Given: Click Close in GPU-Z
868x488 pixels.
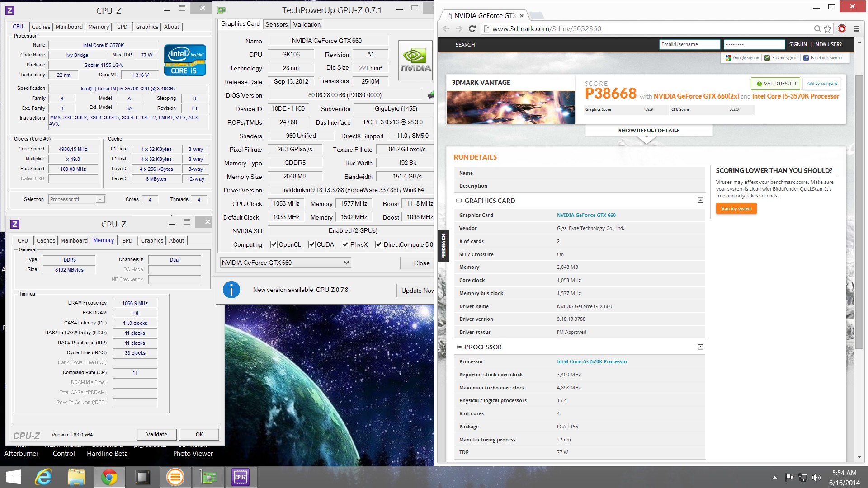Looking at the screenshot, I should 417,263.
